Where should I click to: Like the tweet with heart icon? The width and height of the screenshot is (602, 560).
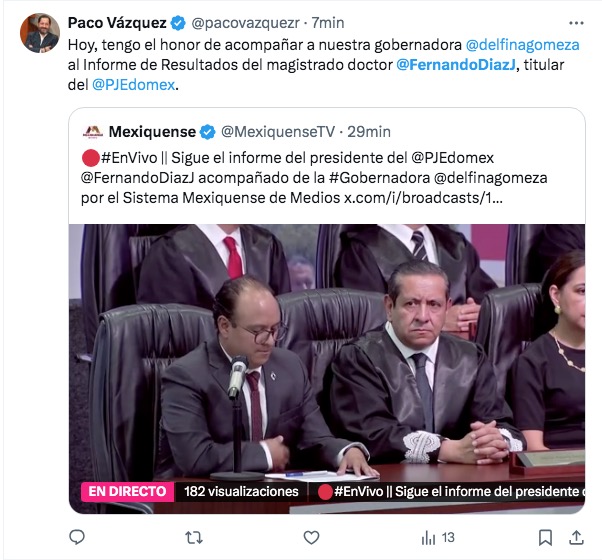click(x=311, y=538)
